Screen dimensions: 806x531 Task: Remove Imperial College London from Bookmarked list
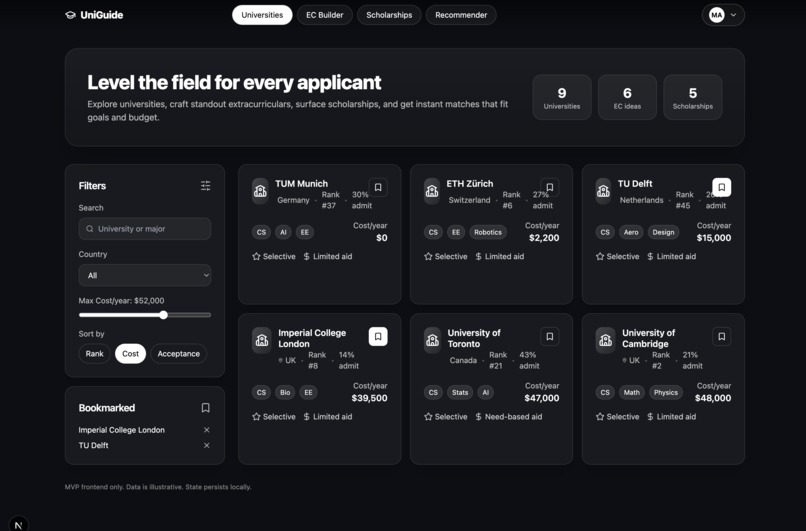click(x=207, y=430)
